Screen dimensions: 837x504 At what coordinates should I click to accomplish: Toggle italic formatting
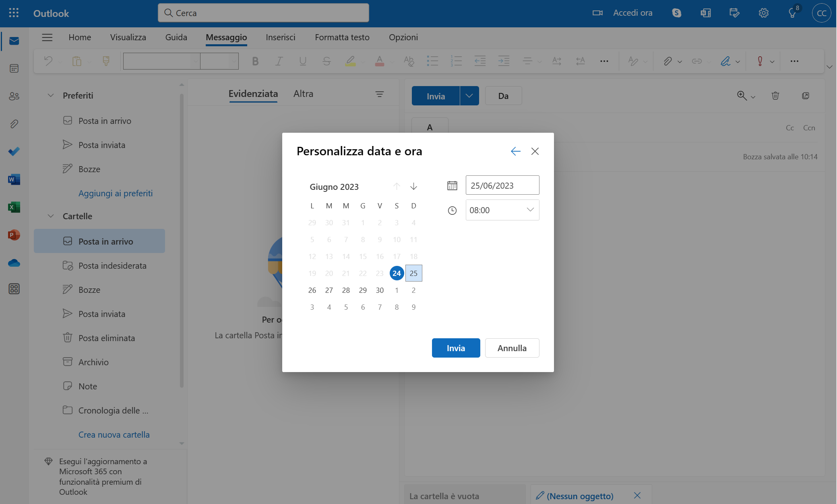[x=279, y=61]
